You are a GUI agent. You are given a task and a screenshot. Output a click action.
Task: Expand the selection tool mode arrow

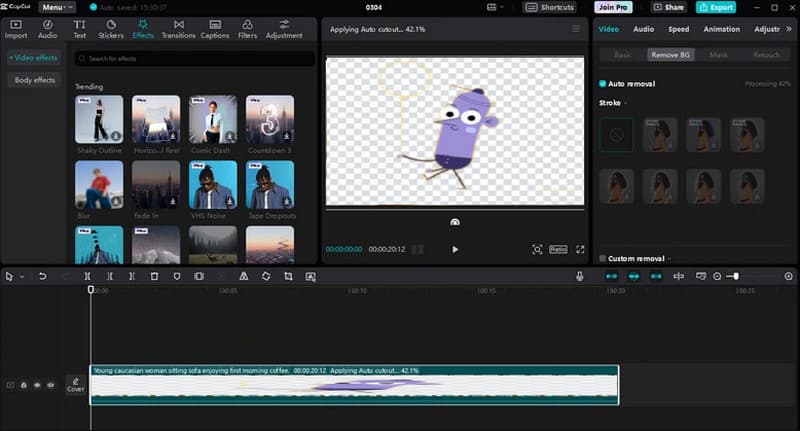[x=22, y=276]
